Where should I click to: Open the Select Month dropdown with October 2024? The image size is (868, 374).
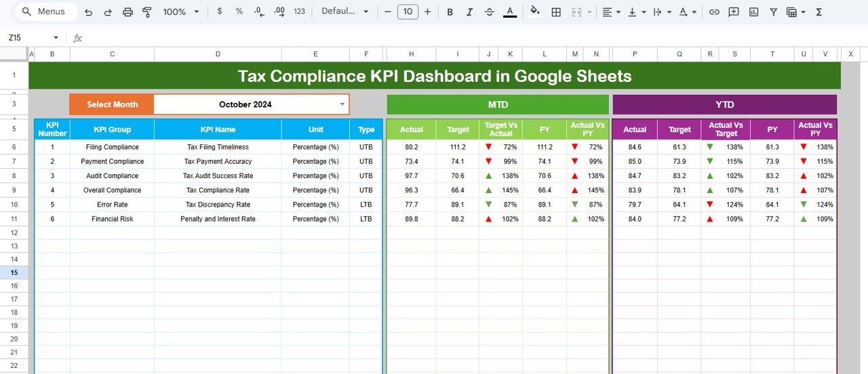[252, 104]
